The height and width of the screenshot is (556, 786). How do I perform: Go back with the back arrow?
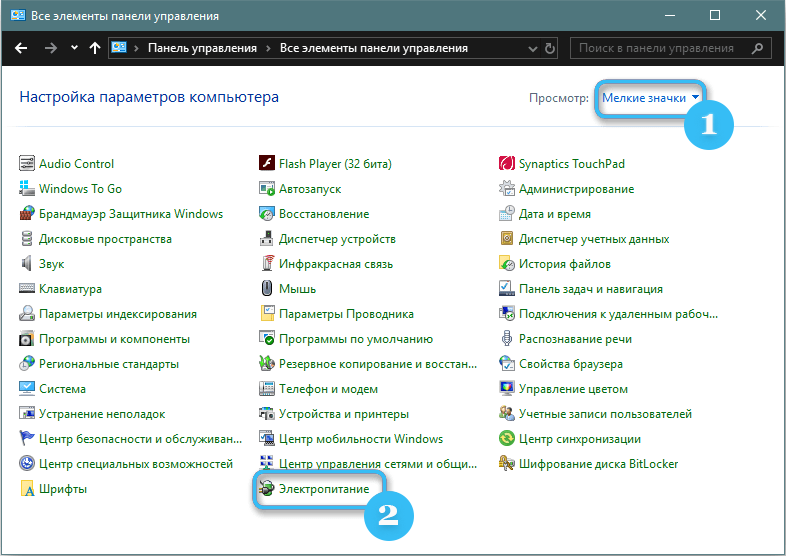pyautogui.click(x=21, y=48)
